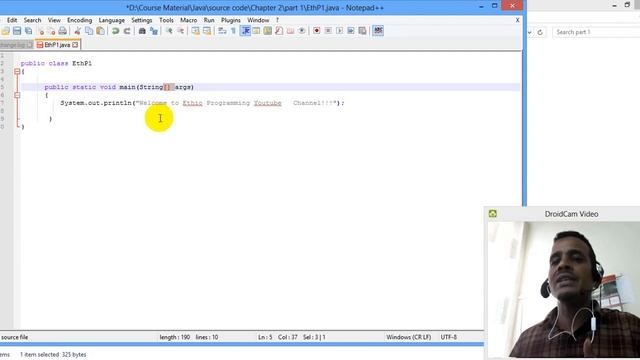Viewport: 640px width, 360px height.
Task: Collapse the class fold marker on line 3
Action: click(17, 71)
